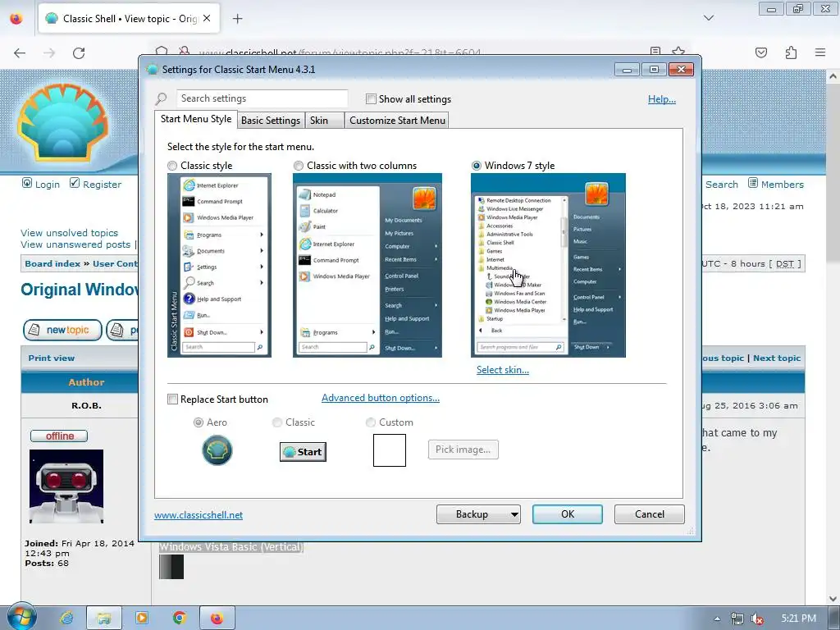Click the Windows Start orb

point(22,617)
